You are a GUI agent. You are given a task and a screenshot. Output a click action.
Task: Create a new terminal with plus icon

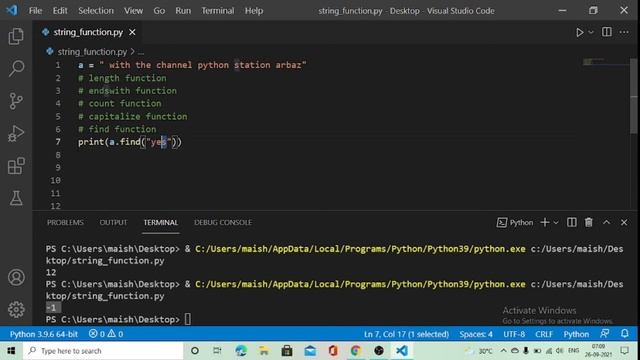pos(544,222)
